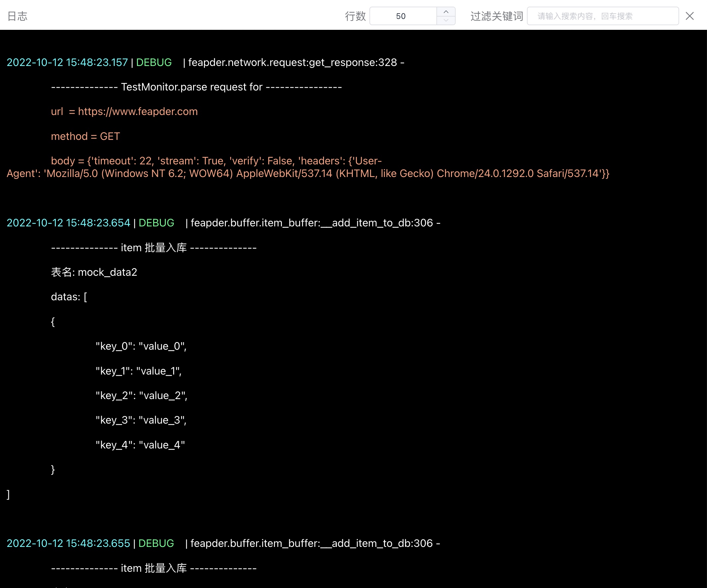Increase 行数 using the stepper up arrow
Viewport: 707px width, 588px height.
[446, 12]
